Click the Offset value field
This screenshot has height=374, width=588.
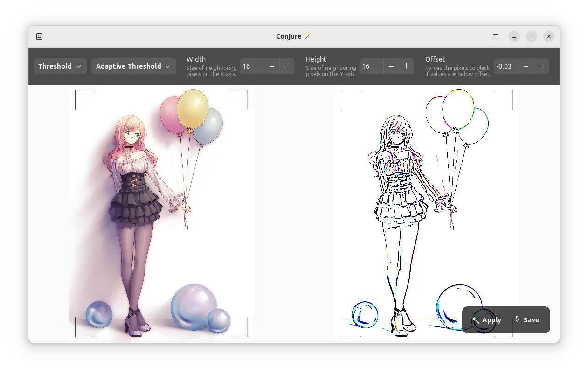click(x=506, y=66)
